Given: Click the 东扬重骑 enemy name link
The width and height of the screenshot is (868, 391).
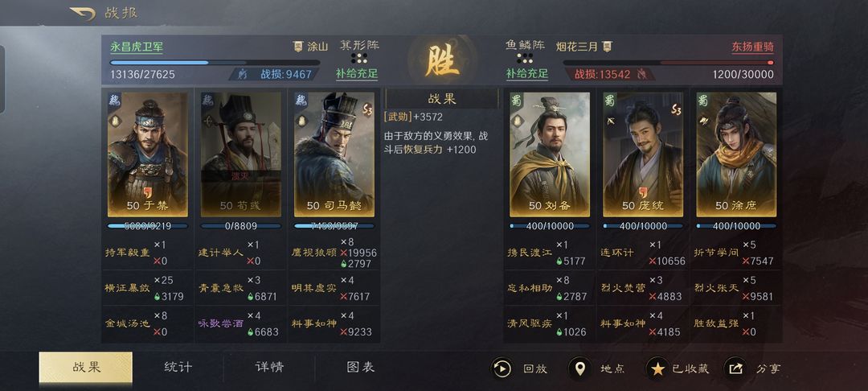Looking at the screenshot, I should click(753, 47).
